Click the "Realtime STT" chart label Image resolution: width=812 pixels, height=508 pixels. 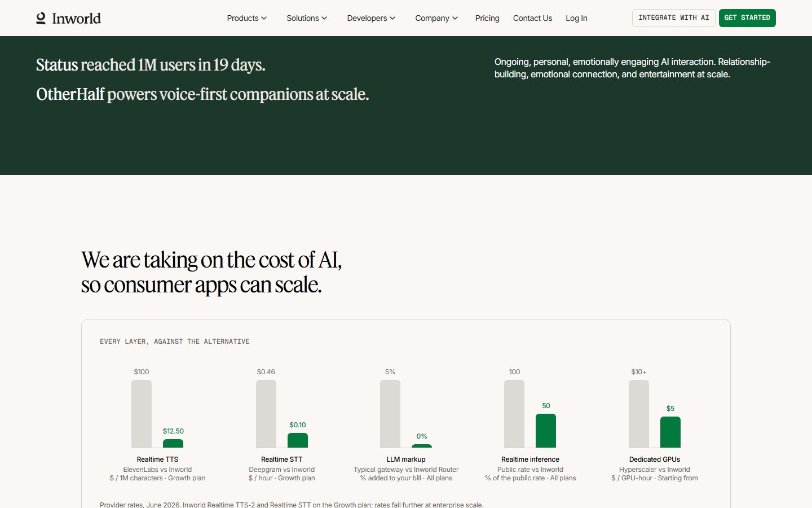click(x=282, y=459)
